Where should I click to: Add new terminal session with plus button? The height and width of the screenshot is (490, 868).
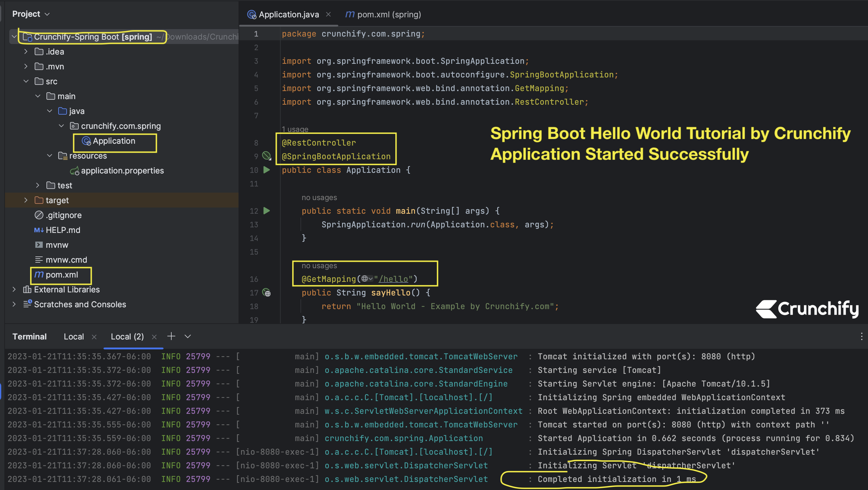point(171,337)
